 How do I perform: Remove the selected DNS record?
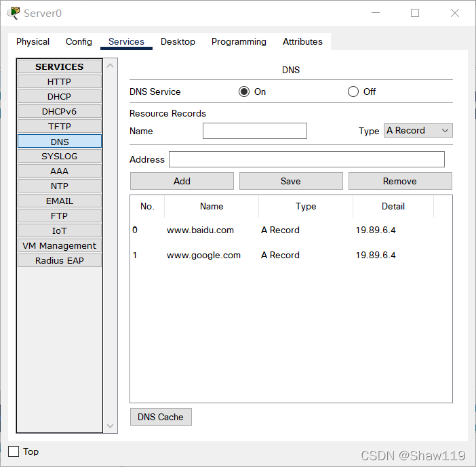pos(399,181)
